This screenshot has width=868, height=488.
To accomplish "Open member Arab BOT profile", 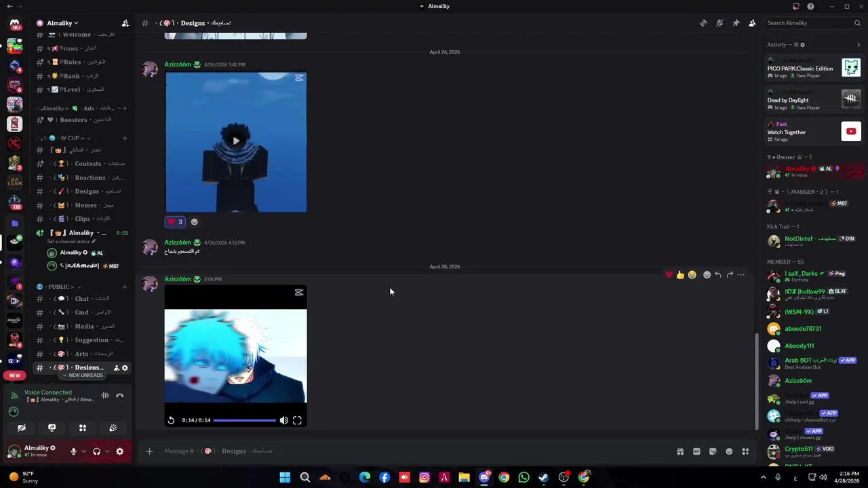I will tap(813, 363).
